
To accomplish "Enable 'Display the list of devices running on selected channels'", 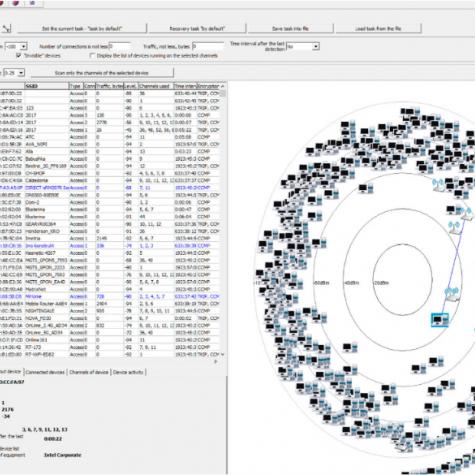I will 92,56.
